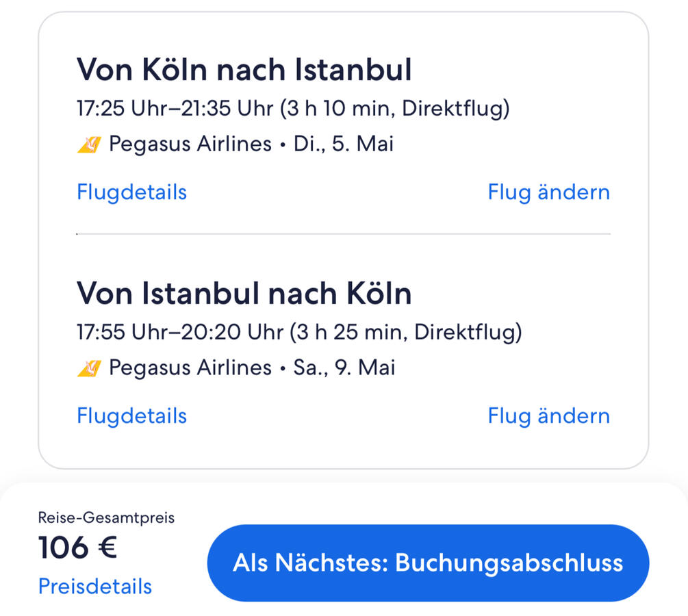Click the Pegasus Airlines name on the outbound flight

[x=190, y=144]
